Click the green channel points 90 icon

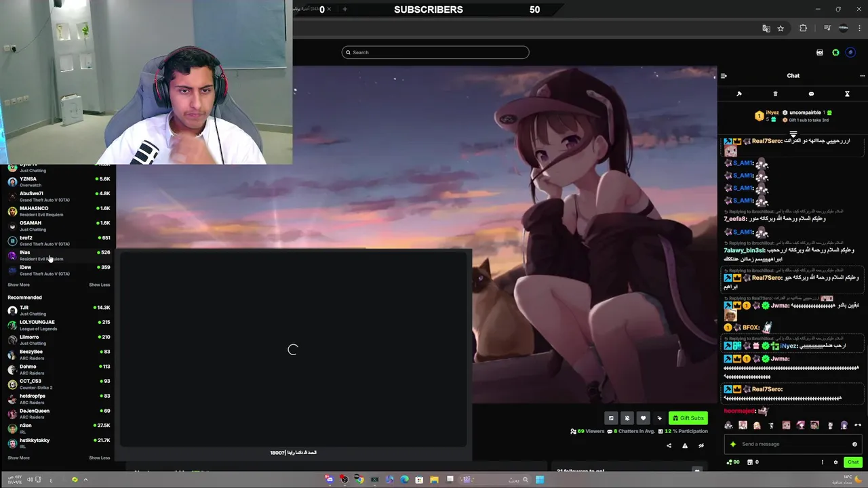click(733, 462)
